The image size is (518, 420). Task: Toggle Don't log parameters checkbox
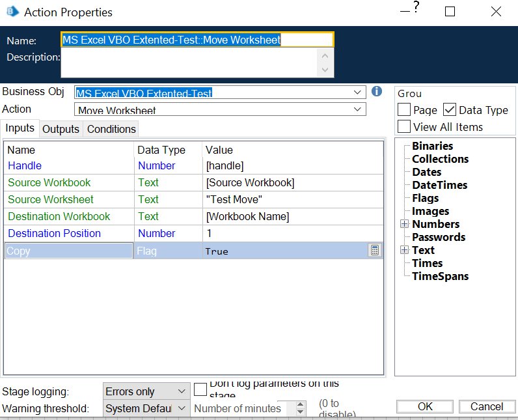200,389
